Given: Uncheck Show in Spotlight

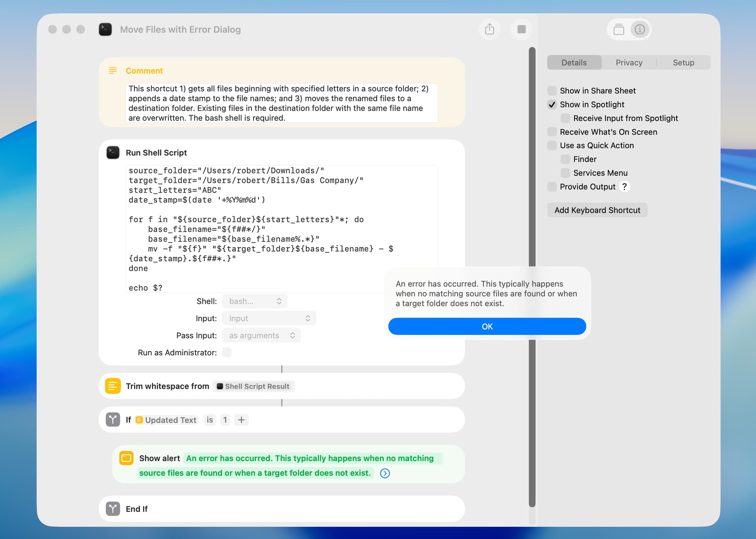Looking at the screenshot, I should tap(552, 104).
